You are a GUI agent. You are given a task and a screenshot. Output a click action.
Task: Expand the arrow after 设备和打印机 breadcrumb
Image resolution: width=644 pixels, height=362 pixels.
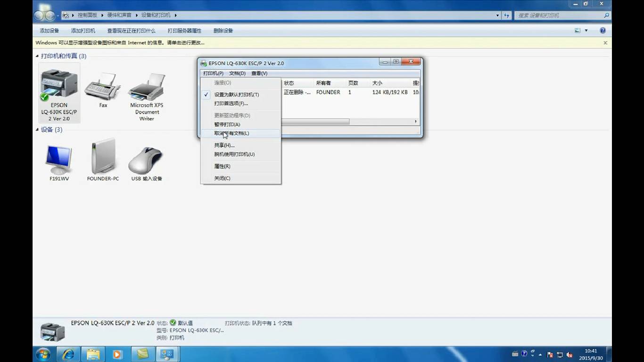175,15
